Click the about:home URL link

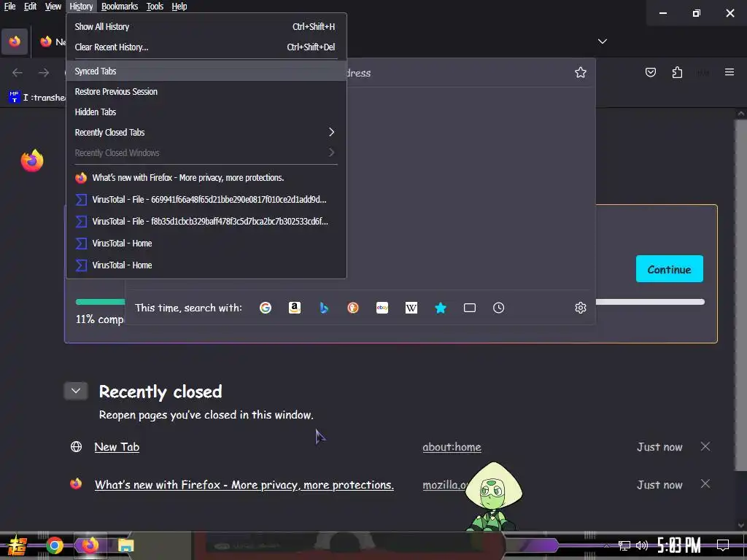452,447
